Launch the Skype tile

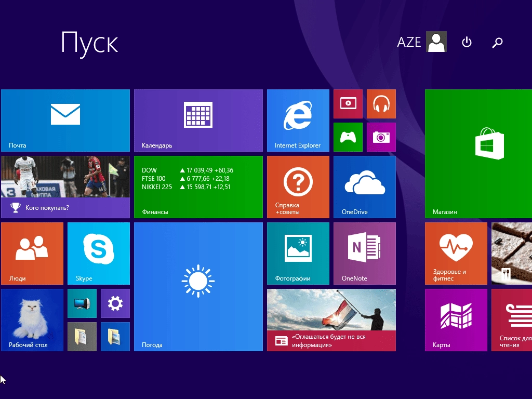pyautogui.click(x=99, y=254)
